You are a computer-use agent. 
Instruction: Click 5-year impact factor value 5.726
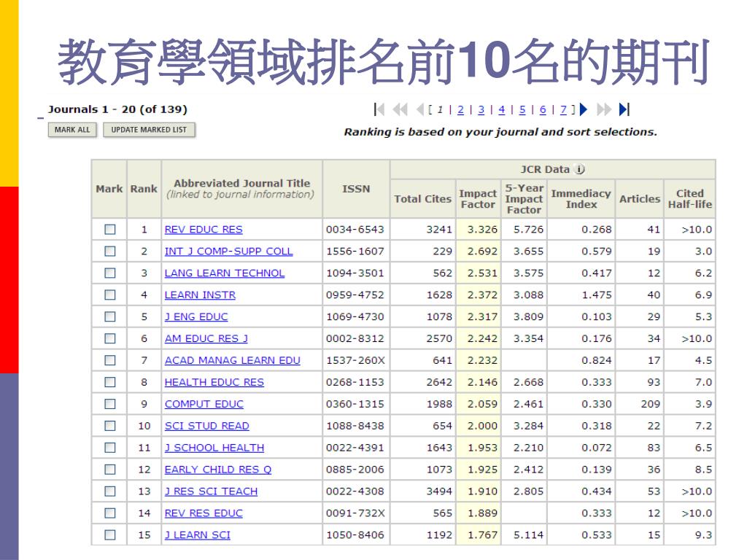(528, 230)
